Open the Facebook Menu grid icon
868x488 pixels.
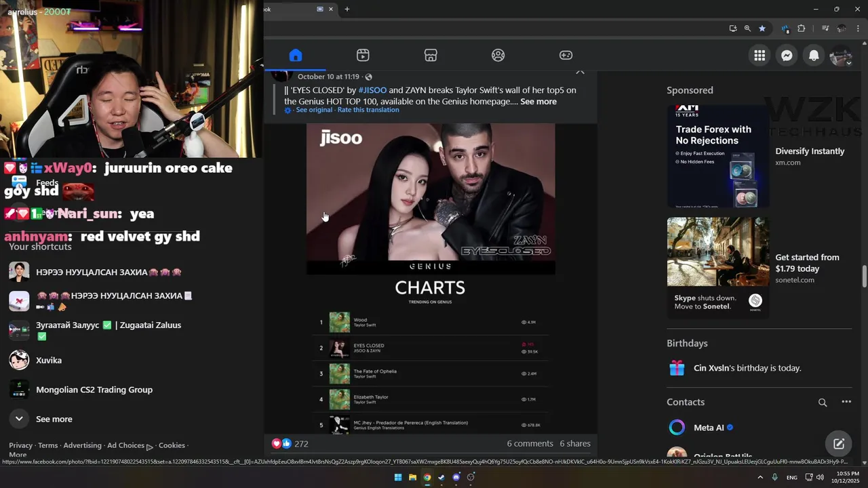tap(759, 56)
